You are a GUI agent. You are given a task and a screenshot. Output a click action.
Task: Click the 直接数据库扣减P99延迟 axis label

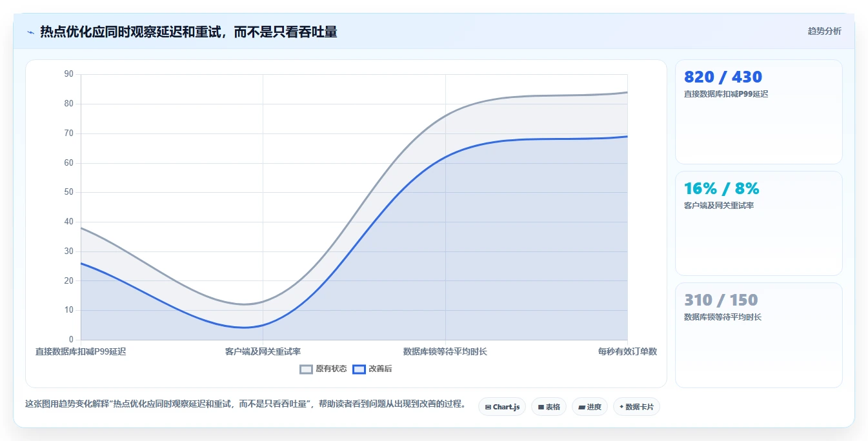tap(81, 351)
